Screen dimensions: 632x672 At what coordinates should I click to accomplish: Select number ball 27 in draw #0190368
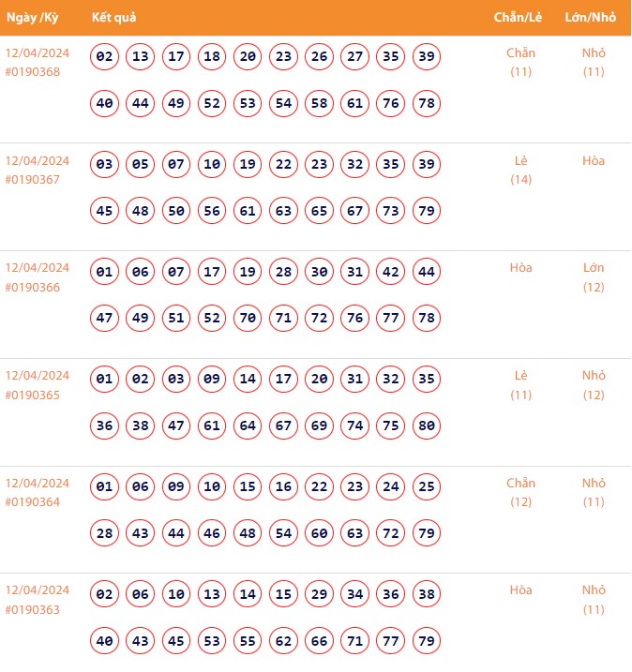tap(355, 56)
